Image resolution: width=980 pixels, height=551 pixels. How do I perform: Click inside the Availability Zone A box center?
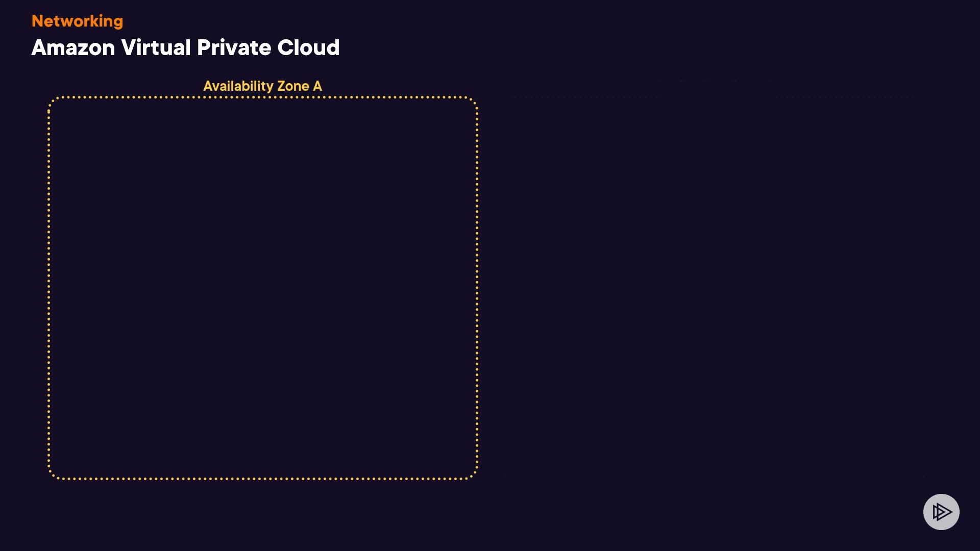click(262, 288)
